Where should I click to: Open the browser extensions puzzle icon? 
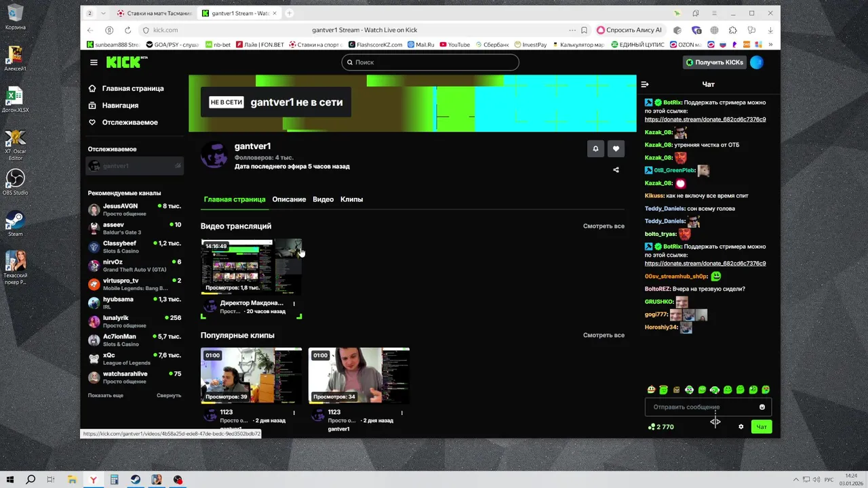[x=732, y=30]
